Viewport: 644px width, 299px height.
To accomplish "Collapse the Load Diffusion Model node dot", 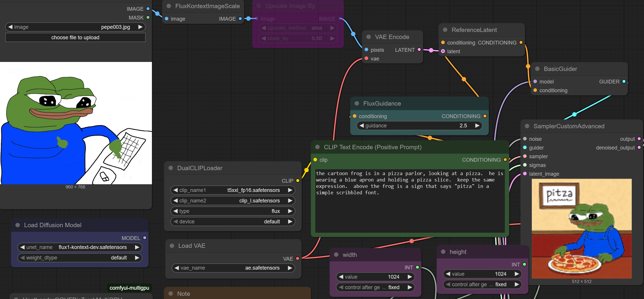I will coord(17,225).
